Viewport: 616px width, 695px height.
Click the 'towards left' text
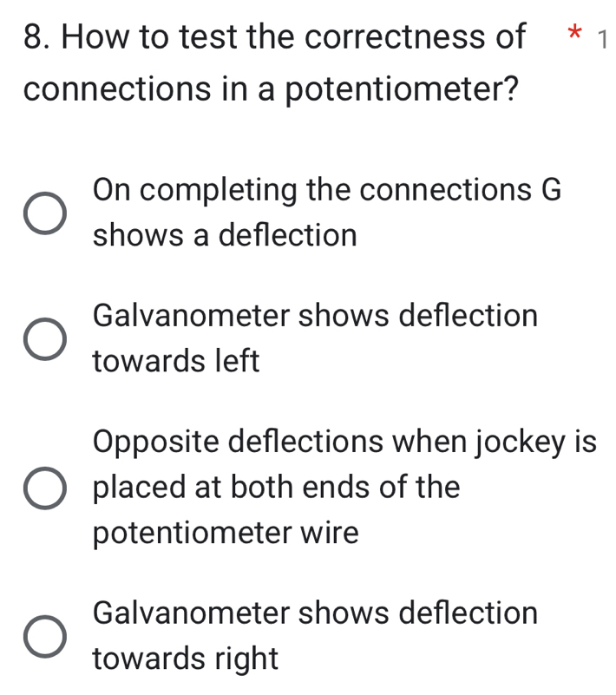tap(176, 361)
